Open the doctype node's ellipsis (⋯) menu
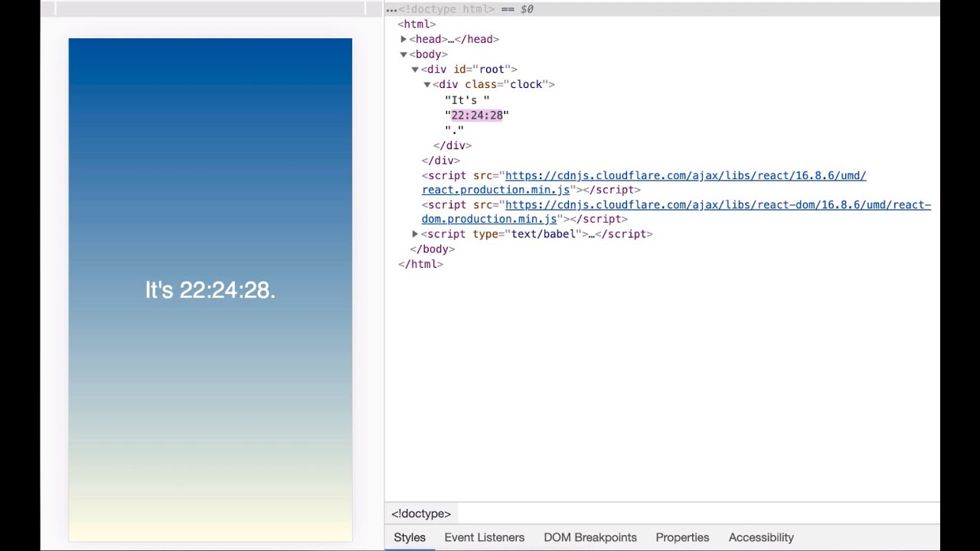Viewport: 980px width, 551px height. 391,9
